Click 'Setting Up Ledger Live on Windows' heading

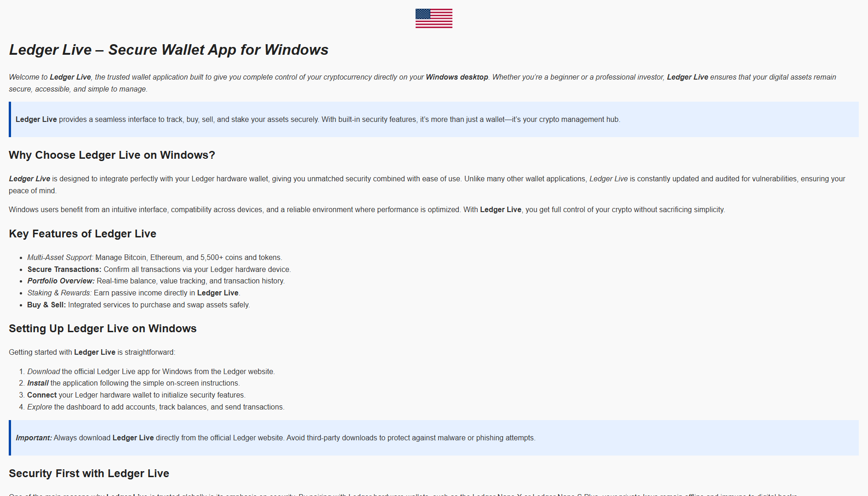pos(103,329)
